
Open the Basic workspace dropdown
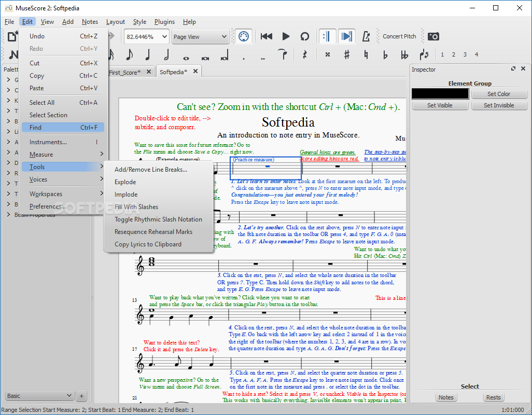40,396
